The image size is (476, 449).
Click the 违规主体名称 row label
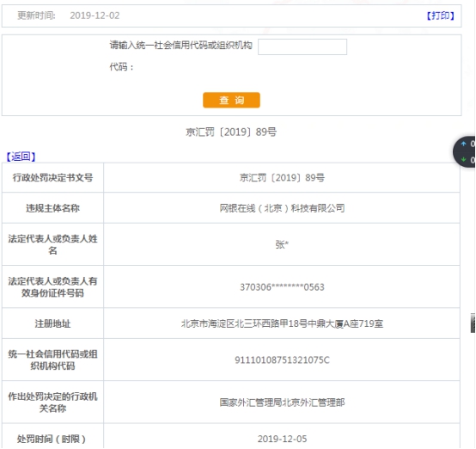[x=52, y=208]
